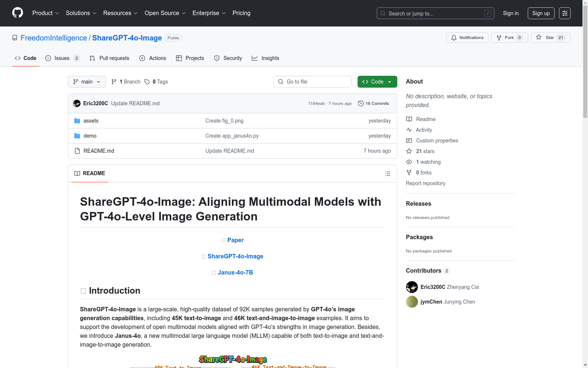Click Eric3200C contributor avatar

(x=412, y=287)
